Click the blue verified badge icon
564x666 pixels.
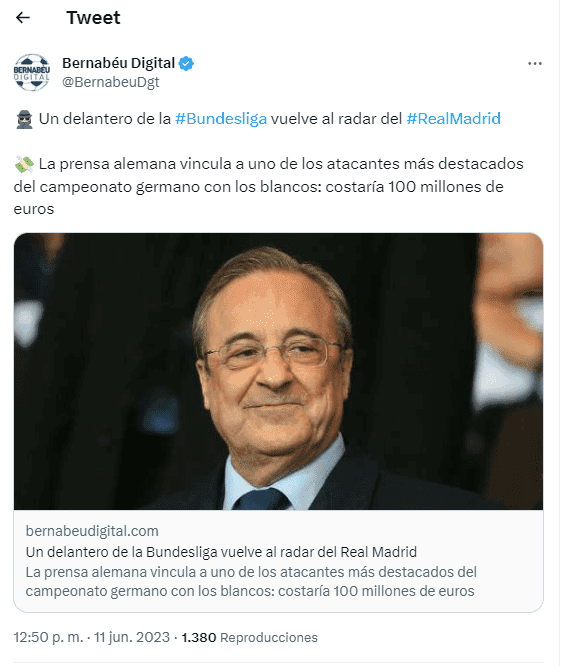click(x=186, y=63)
